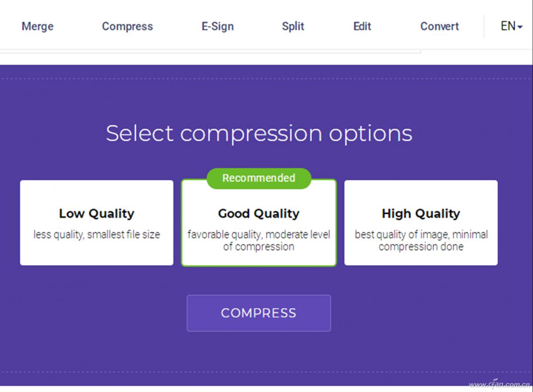The height and width of the screenshot is (392, 533).
Task: Click the cfan.com.cn watermark
Action: point(499,384)
